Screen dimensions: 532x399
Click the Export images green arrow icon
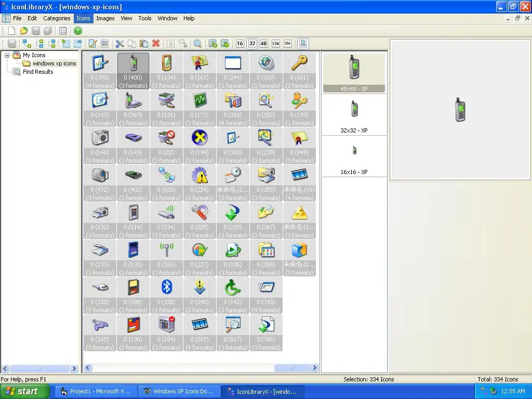[224, 44]
